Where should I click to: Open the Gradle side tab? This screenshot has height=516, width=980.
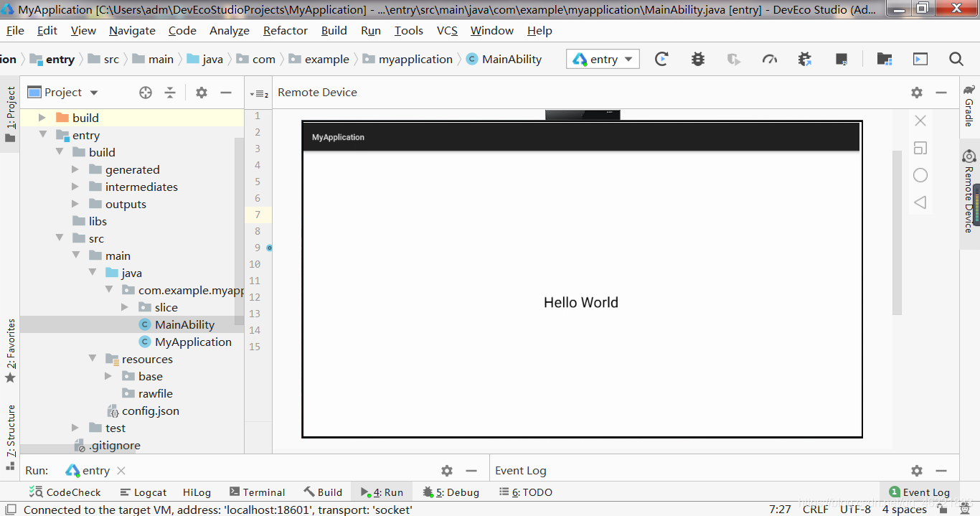[969, 105]
